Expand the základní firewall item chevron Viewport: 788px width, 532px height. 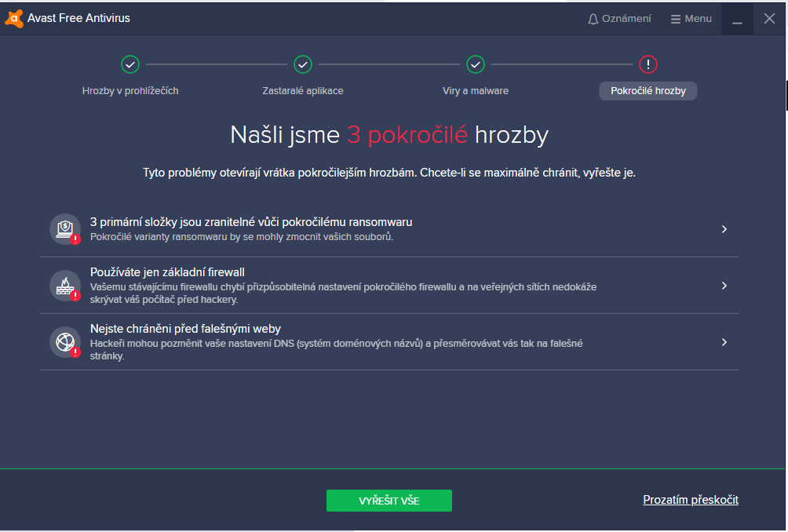pyautogui.click(x=724, y=286)
